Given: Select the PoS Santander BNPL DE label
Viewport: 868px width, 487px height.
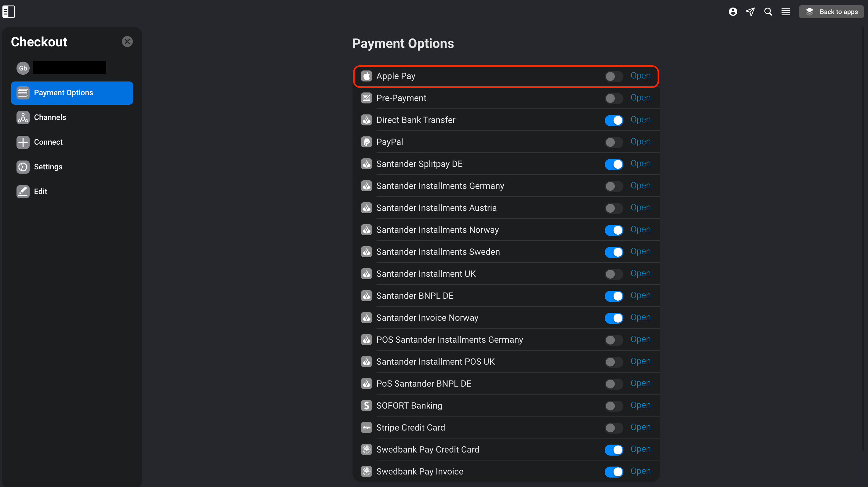Looking at the screenshot, I should pyautogui.click(x=424, y=384).
